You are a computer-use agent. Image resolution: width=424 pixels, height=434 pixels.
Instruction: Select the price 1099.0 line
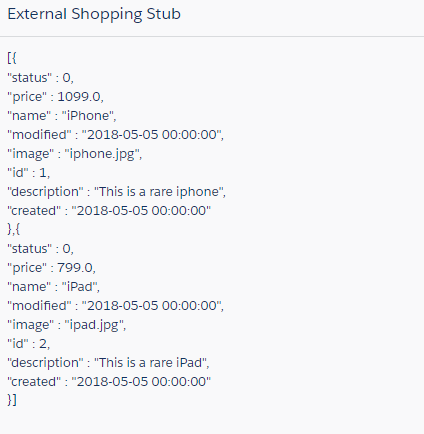click(55, 97)
